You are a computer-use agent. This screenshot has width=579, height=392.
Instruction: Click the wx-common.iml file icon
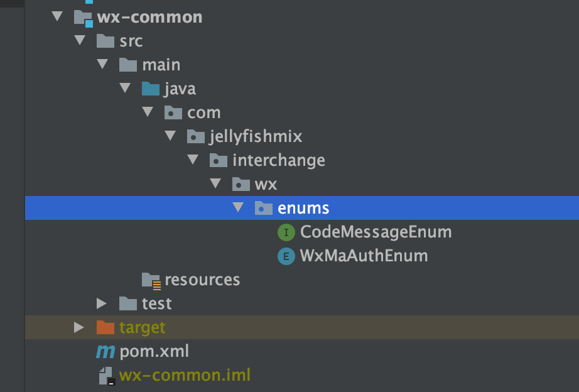click(x=106, y=376)
